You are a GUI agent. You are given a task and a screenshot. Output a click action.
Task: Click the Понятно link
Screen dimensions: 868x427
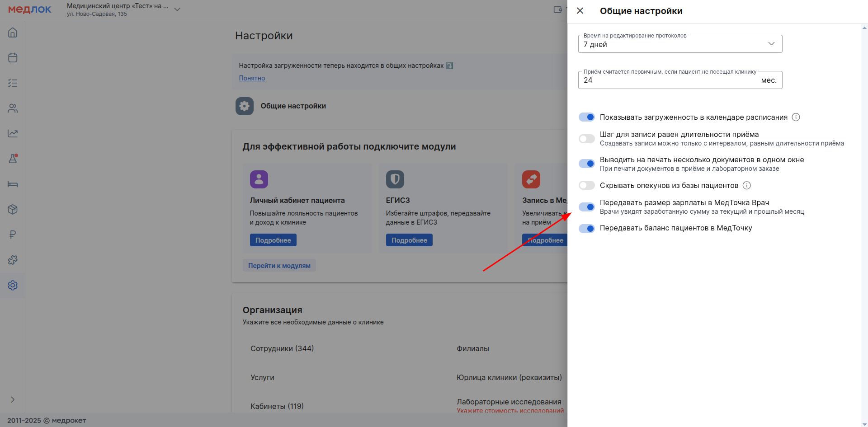(252, 78)
